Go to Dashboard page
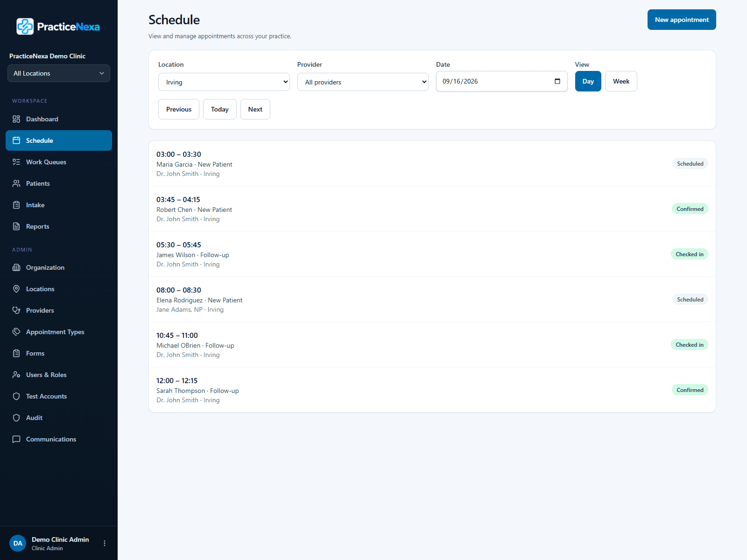The image size is (747, 560). coord(59,119)
